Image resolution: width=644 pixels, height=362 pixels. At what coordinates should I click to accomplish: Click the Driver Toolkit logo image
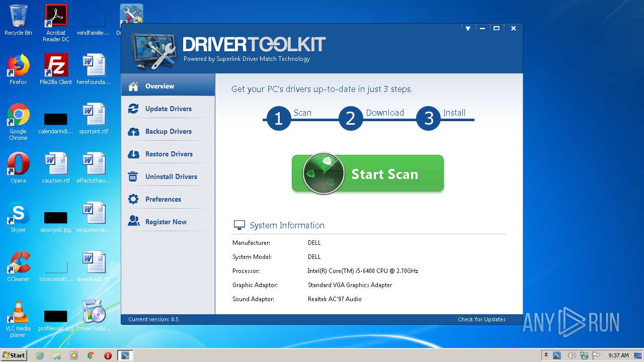coord(154,51)
